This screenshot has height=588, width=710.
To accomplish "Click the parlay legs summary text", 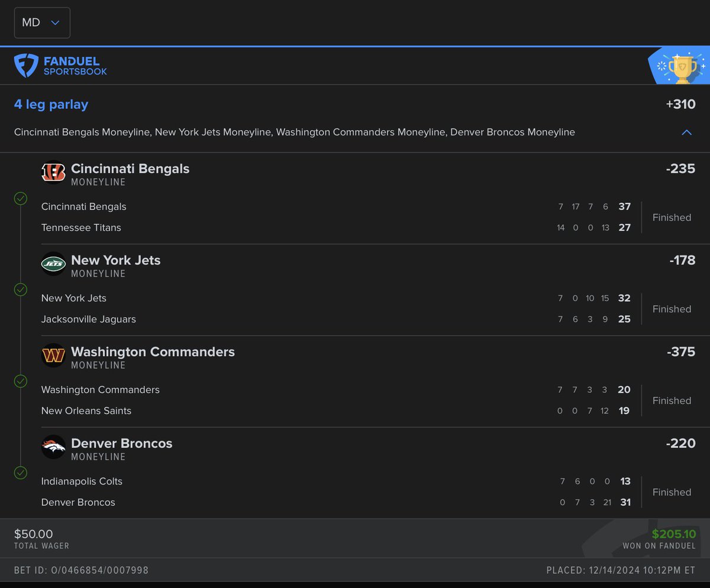I will pyautogui.click(x=295, y=133).
